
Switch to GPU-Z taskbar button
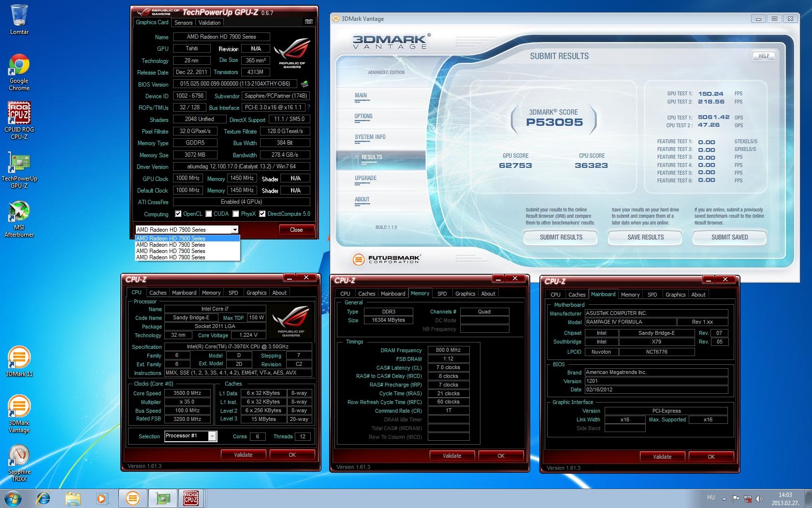click(x=162, y=498)
